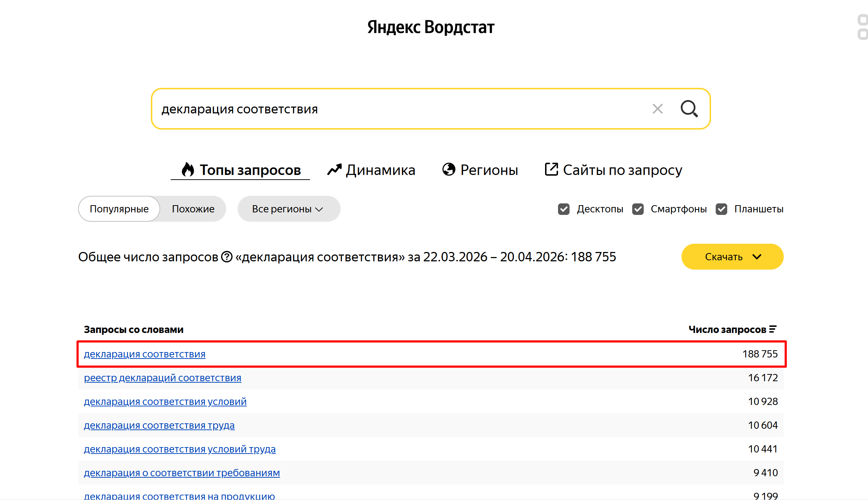Open link декларация соответствия труда
Screen dimensions: 868x500
tap(159, 425)
